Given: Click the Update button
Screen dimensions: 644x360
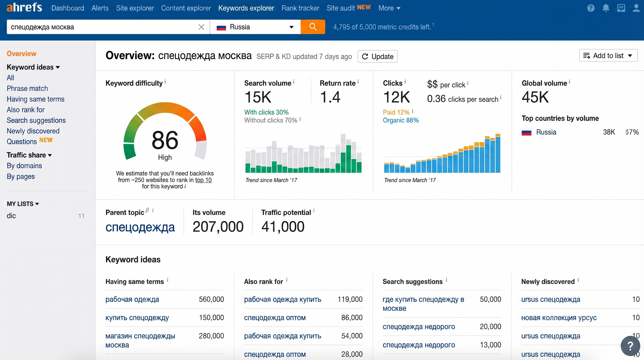Looking at the screenshot, I should [x=377, y=56].
